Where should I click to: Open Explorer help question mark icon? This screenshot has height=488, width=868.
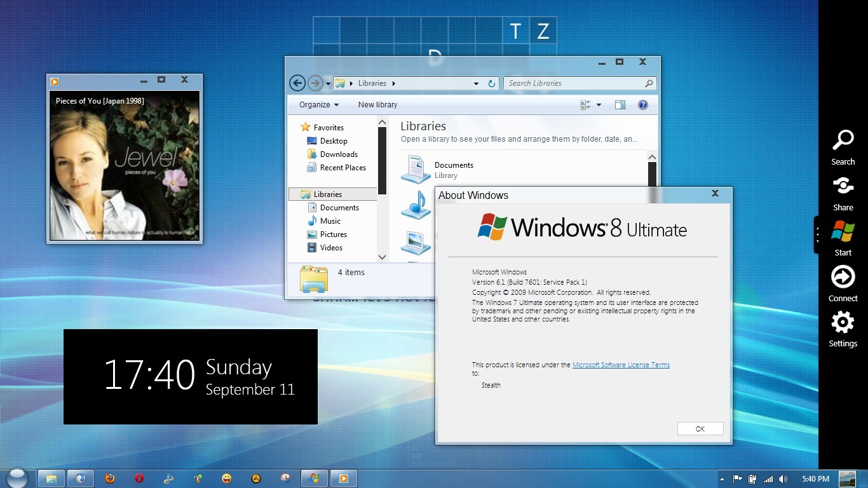tap(642, 105)
